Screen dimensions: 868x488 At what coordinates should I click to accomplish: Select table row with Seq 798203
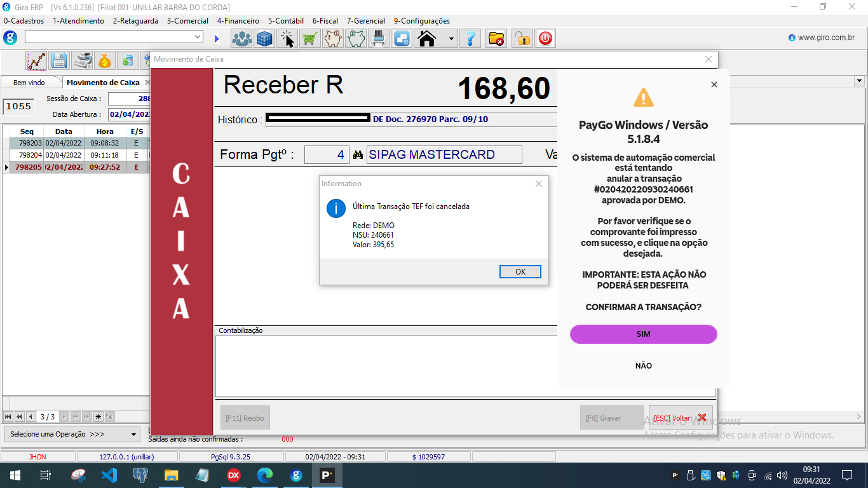[76, 144]
